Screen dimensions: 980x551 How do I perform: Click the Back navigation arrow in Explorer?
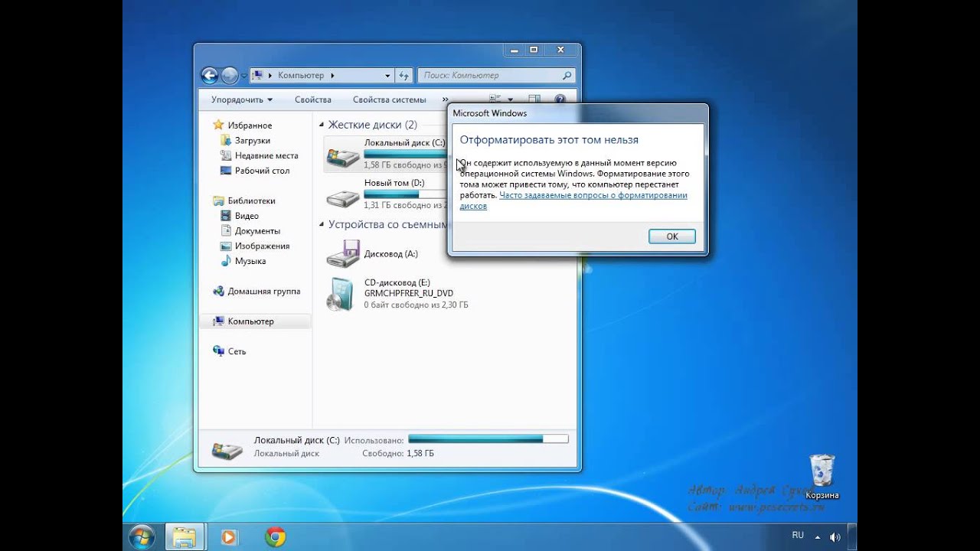(209, 75)
